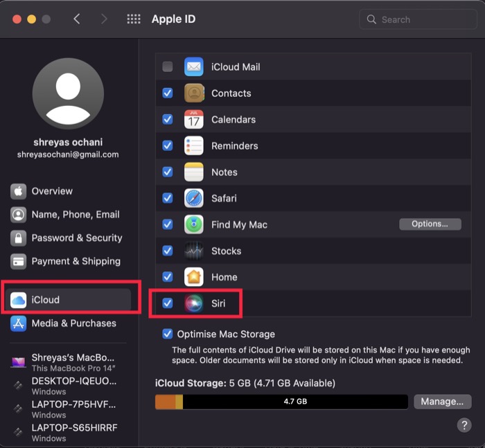Click the shreyasochani@gmail.com address

[68, 154]
